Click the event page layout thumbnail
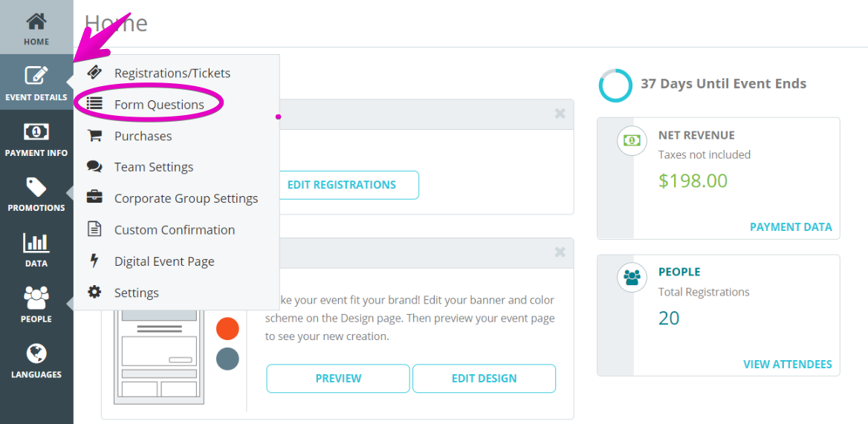Image resolution: width=868 pixels, height=424 pixels. click(158, 356)
